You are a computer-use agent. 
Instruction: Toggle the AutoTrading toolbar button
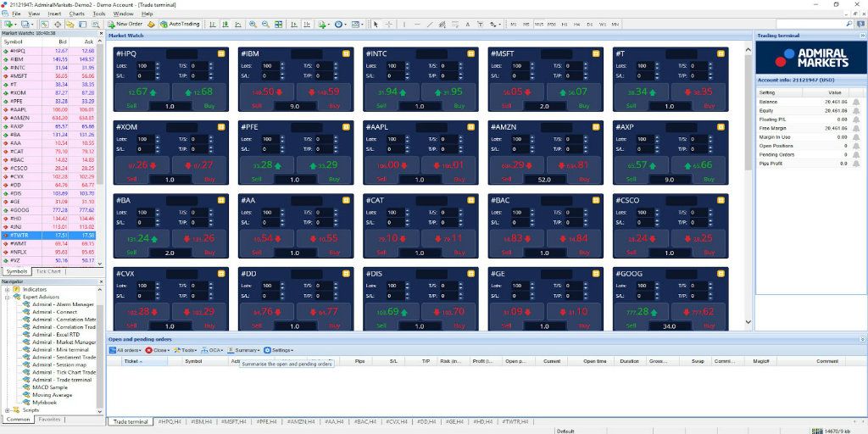point(180,25)
